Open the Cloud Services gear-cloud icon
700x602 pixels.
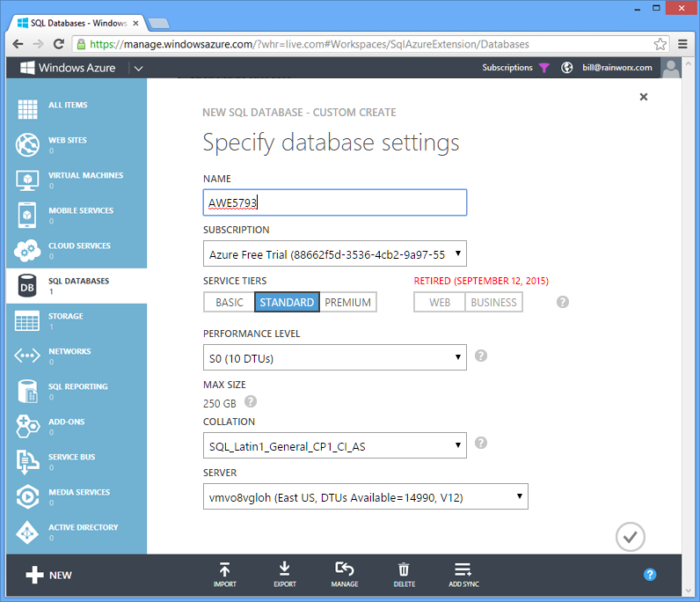27,251
